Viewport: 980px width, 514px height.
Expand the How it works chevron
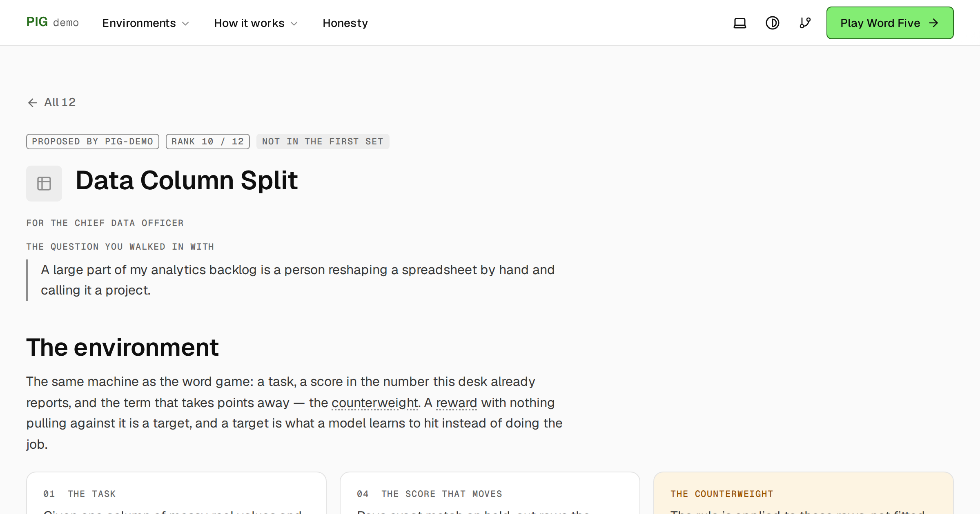pos(294,24)
